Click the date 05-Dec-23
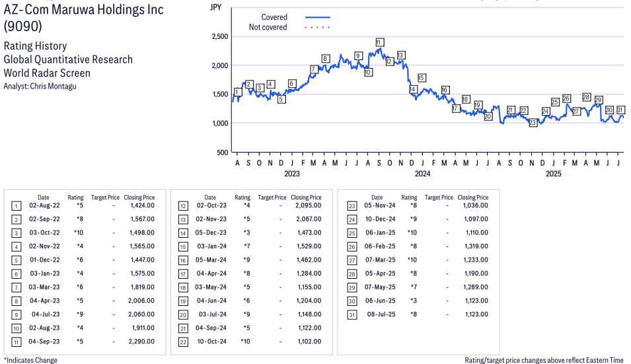Image resolution: width=631 pixels, height=364 pixels. pos(211,233)
